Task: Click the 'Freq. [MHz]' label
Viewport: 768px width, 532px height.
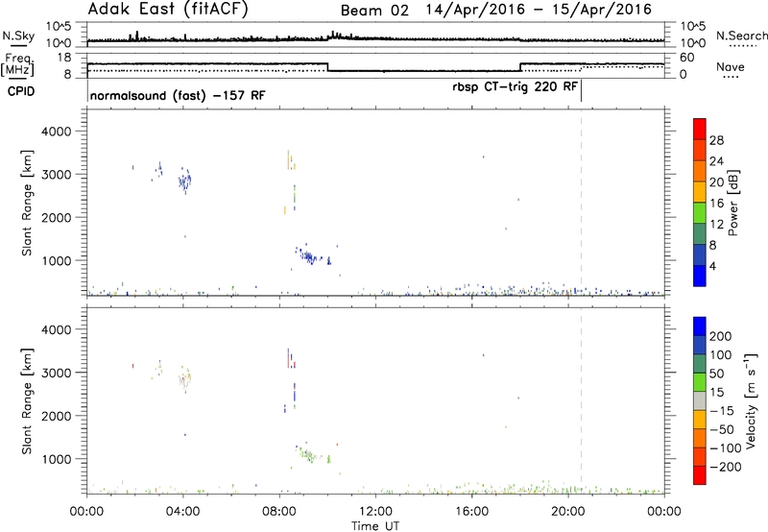Action: [17, 64]
